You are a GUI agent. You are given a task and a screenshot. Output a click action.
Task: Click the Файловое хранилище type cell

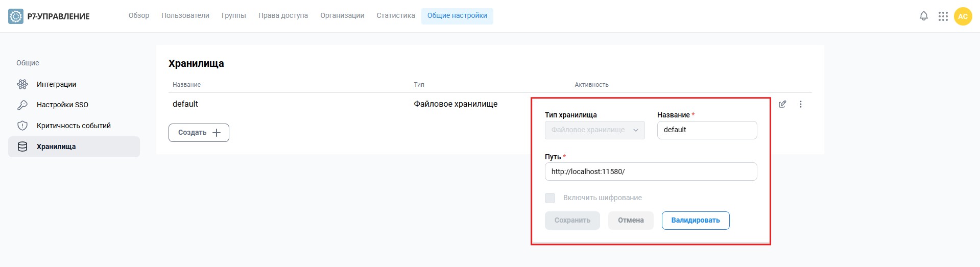[x=456, y=104]
